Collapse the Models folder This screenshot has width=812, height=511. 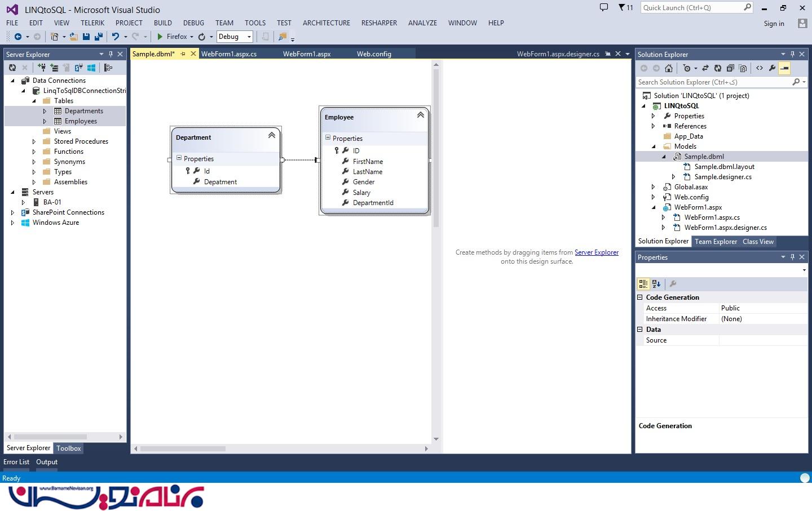pyautogui.click(x=654, y=146)
